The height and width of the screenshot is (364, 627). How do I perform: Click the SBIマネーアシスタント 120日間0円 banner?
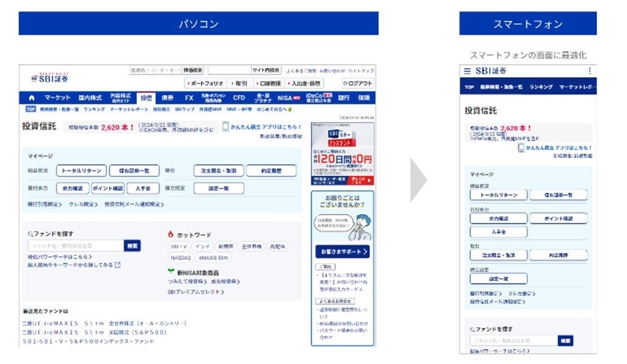pyautogui.click(x=343, y=154)
